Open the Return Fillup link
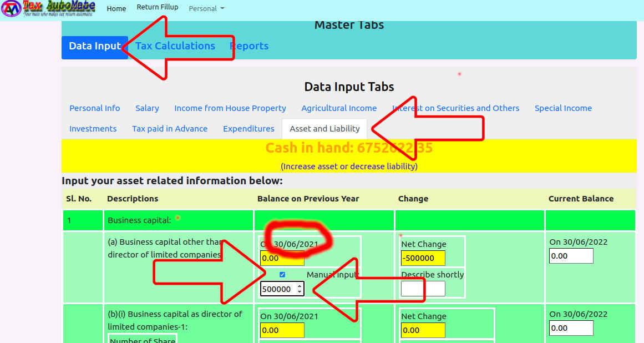The height and width of the screenshot is (343, 644). point(158,7)
